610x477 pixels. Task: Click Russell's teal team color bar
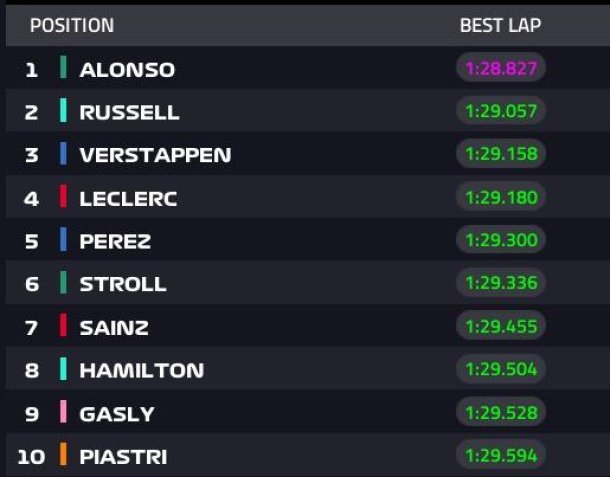(63, 110)
